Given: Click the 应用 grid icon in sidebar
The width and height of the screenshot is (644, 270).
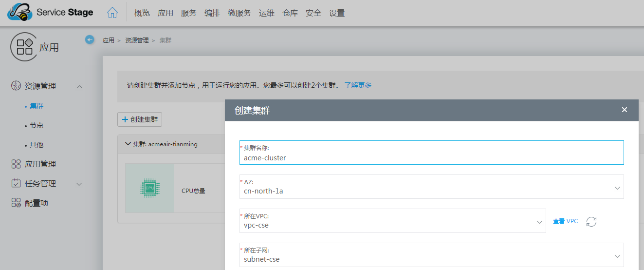Looking at the screenshot, I should (24, 47).
